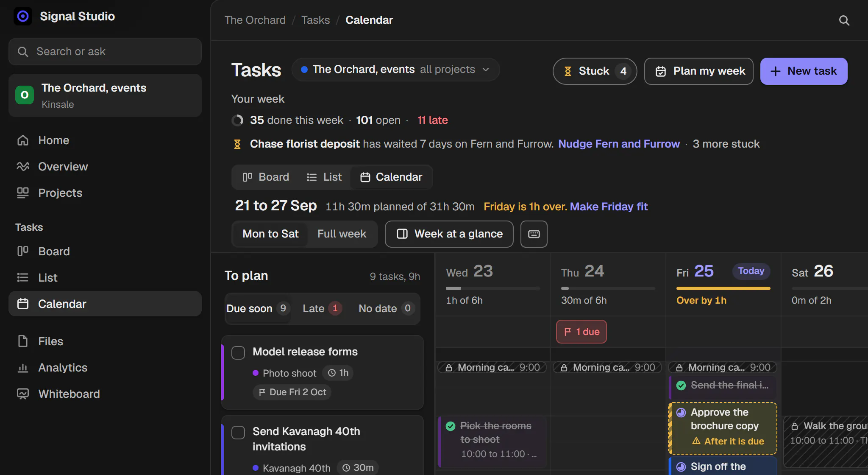Check off Send Kavanagh 40th invitations
The height and width of the screenshot is (475, 868).
[238, 432]
